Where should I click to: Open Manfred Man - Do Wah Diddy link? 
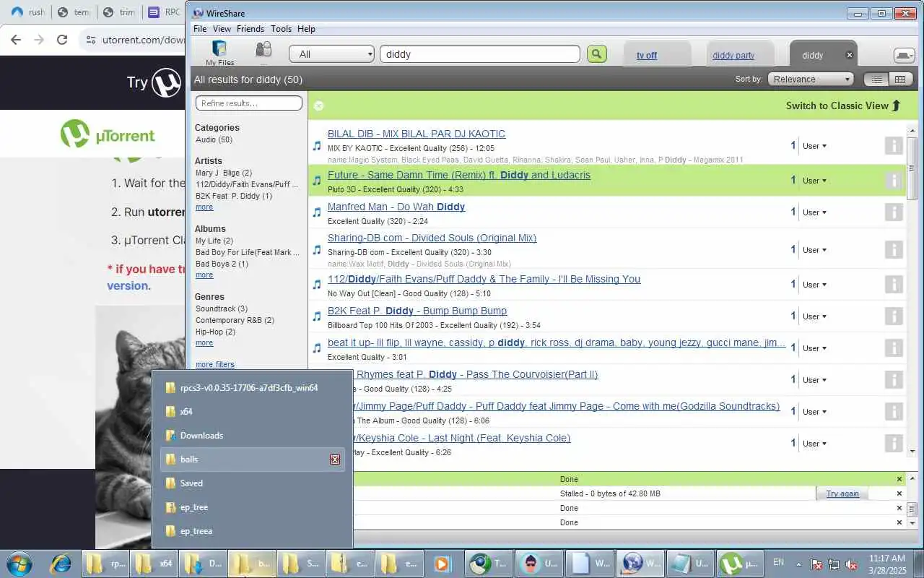(x=396, y=207)
